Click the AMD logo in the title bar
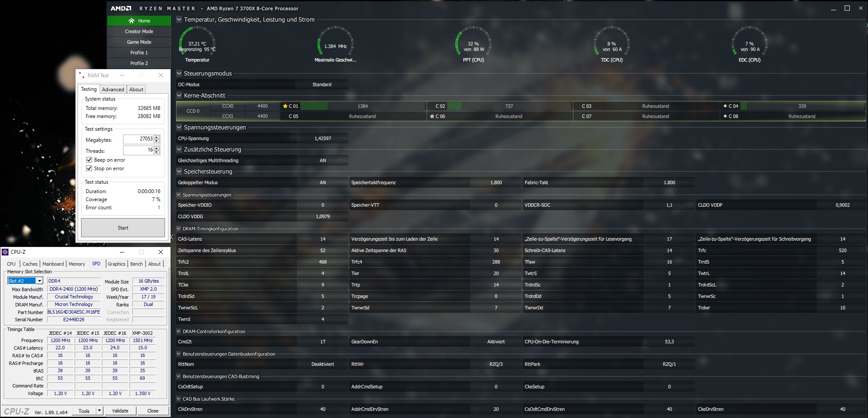868x418 pixels. pos(120,8)
